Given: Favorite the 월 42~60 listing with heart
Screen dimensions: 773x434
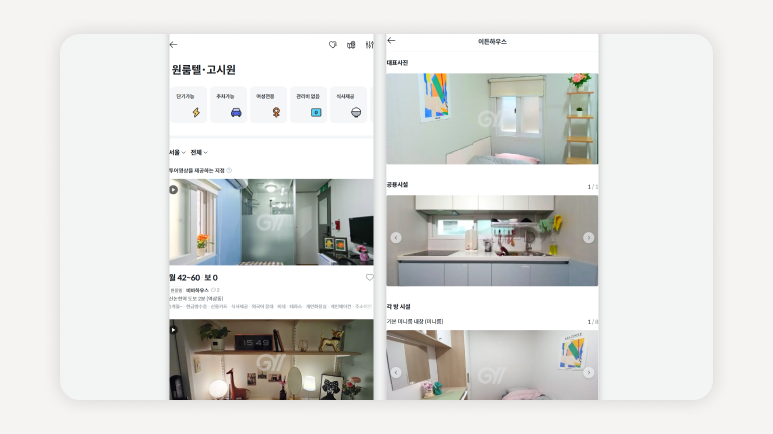Looking at the screenshot, I should pos(369,278).
